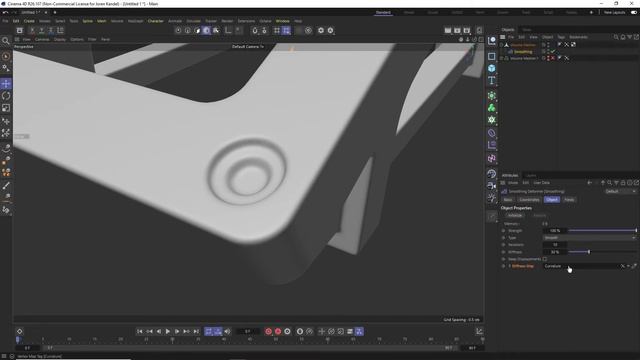Click the Objects filter funnel icon
This screenshot has width=640, height=360.
pyautogui.click(x=629, y=37)
